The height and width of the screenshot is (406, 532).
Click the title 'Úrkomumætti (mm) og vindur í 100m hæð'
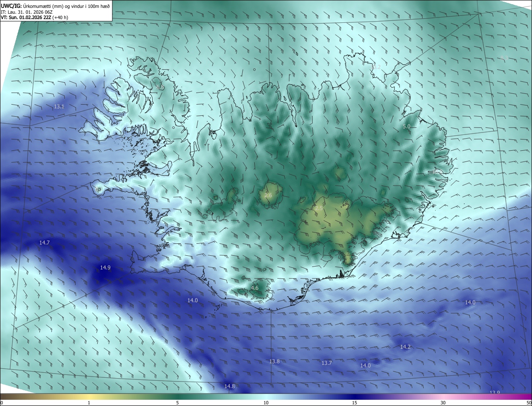[66, 6]
